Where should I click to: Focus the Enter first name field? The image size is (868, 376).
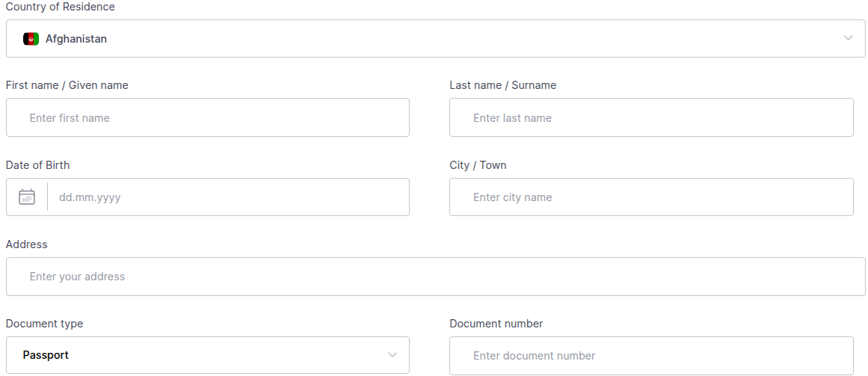[207, 118]
